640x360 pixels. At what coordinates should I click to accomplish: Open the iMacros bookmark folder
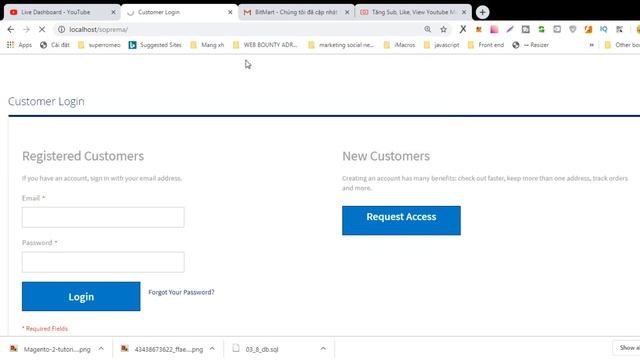(400, 45)
